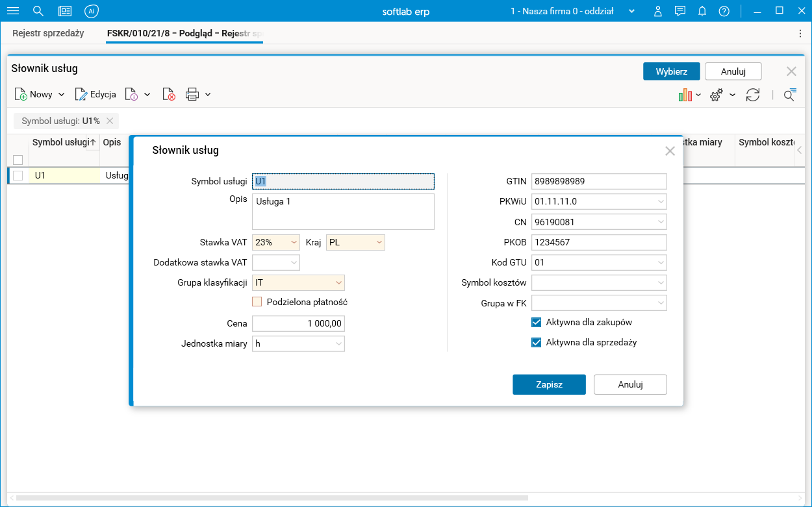Open notifications bell

(x=702, y=11)
